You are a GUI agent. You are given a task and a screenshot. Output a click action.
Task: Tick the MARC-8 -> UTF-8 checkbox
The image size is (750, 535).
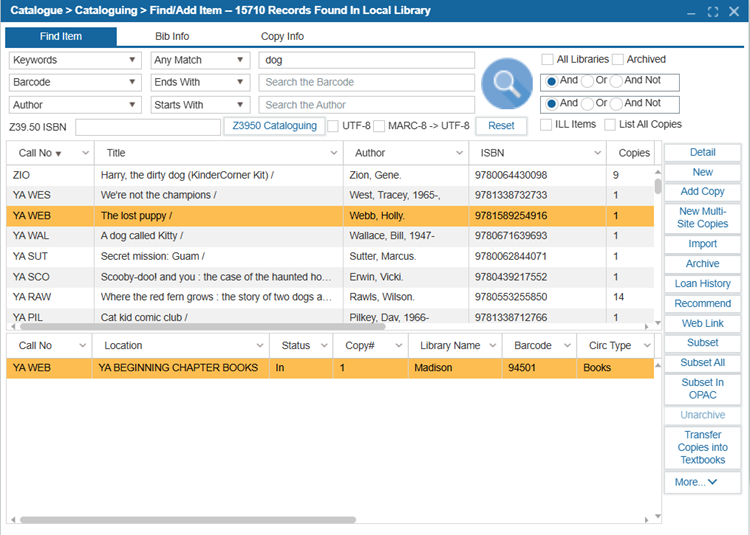(x=379, y=126)
